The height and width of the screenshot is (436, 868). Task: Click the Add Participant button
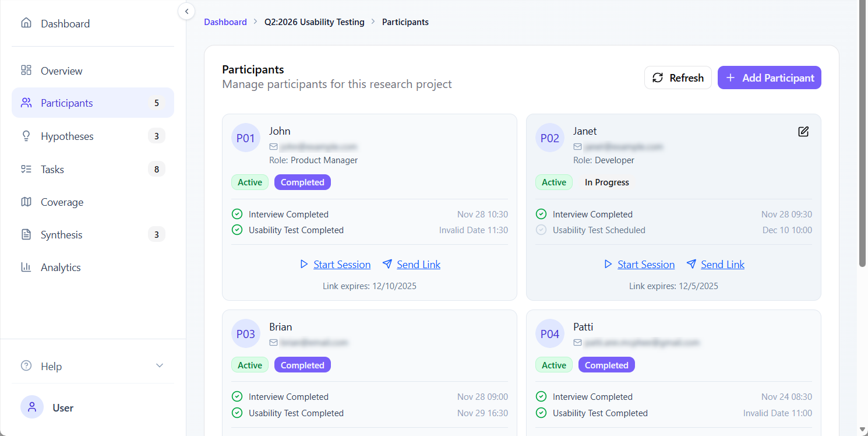(769, 78)
